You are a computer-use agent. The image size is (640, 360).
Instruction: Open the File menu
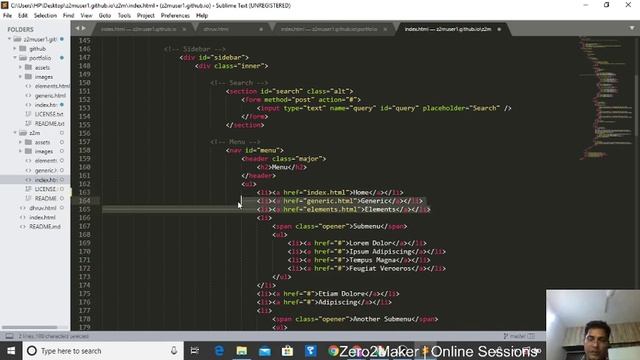point(7,16)
